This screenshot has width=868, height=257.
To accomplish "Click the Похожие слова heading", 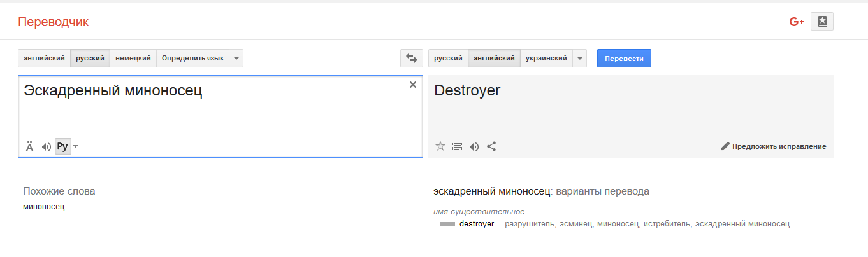I will 59,191.
